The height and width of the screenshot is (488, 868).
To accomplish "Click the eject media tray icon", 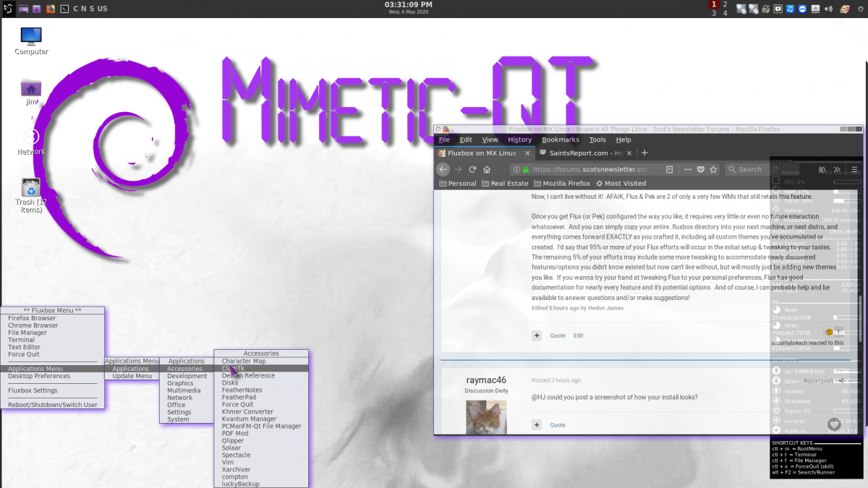I will [815, 9].
